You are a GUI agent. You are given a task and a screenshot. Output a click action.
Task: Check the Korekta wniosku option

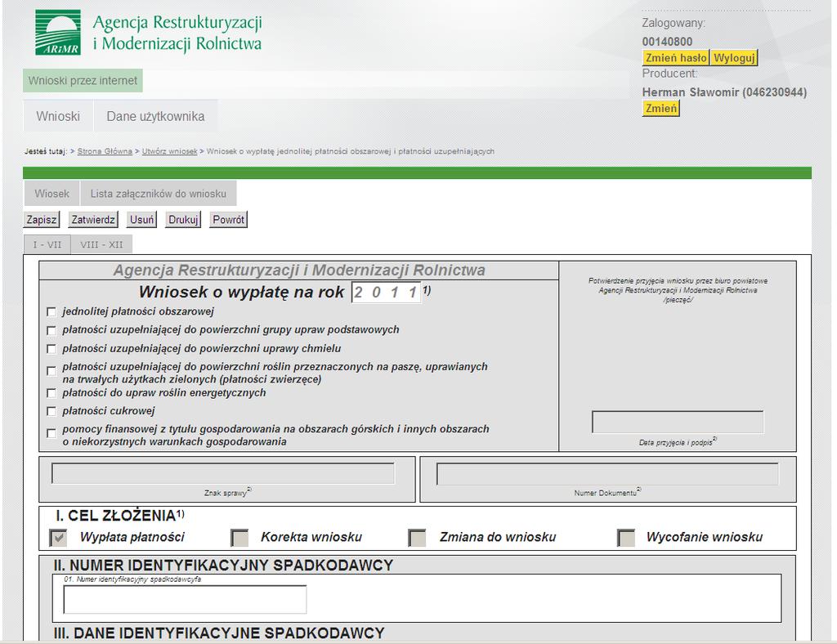[x=239, y=537]
